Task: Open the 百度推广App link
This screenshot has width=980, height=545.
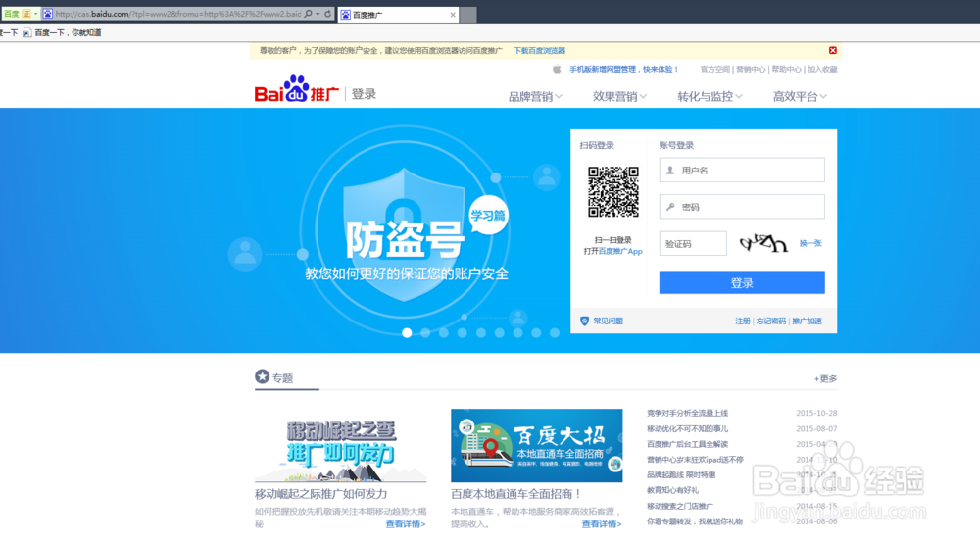Action: pyautogui.click(x=620, y=251)
